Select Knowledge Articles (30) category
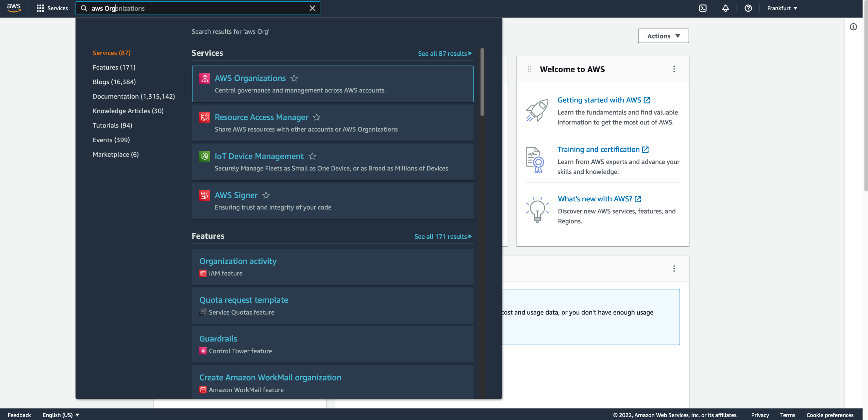The height and width of the screenshot is (420, 868). pyautogui.click(x=128, y=111)
